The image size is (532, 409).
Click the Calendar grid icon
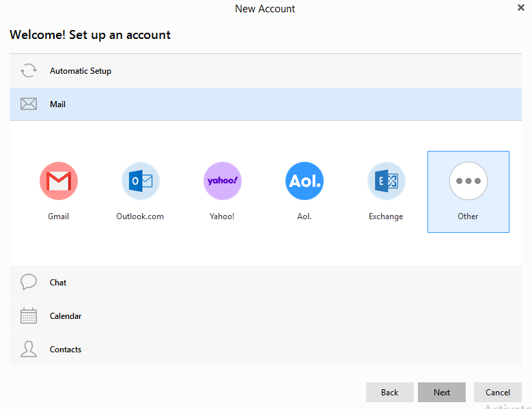coord(29,316)
